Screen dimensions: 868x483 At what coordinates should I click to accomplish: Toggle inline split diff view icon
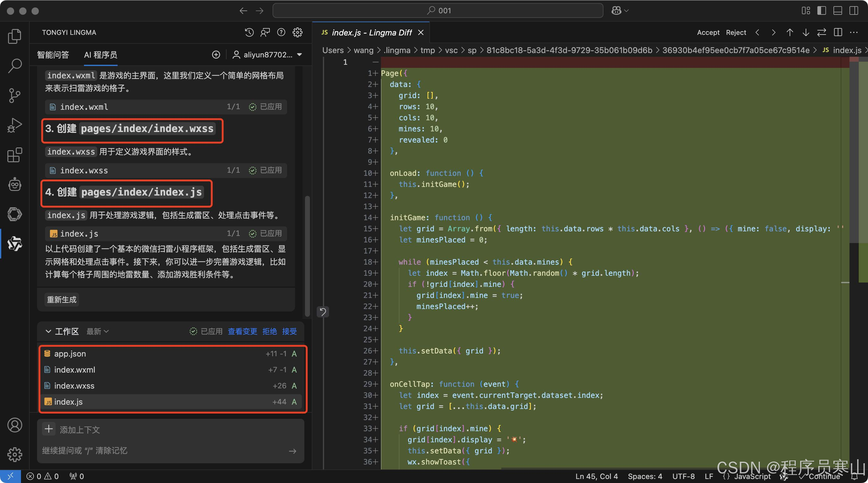[838, 32]
